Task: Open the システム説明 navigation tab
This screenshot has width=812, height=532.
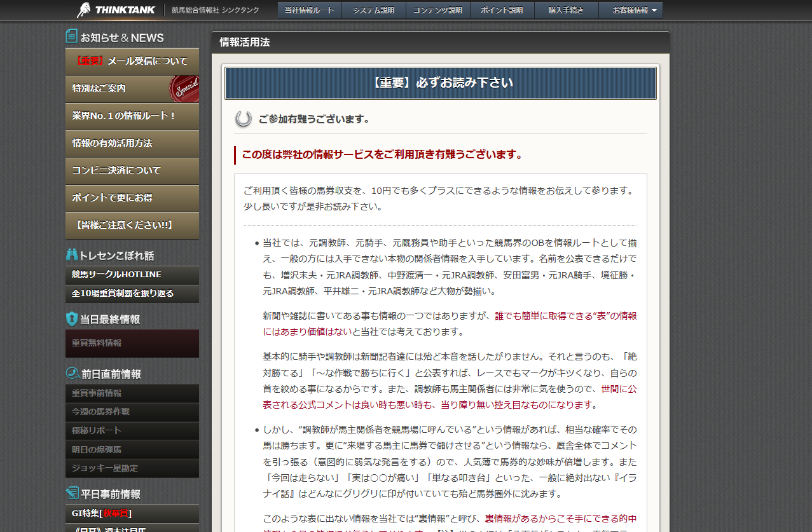Action: point(374,11)
